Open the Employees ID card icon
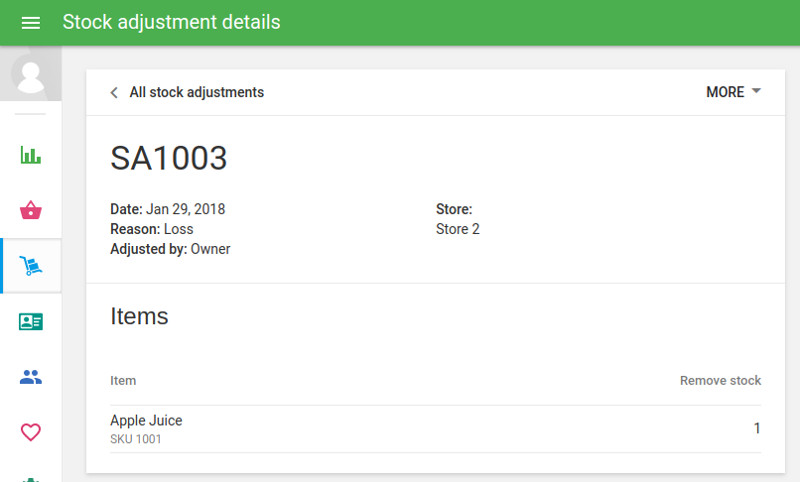The image size is (800, 482). tap(31, 321)
